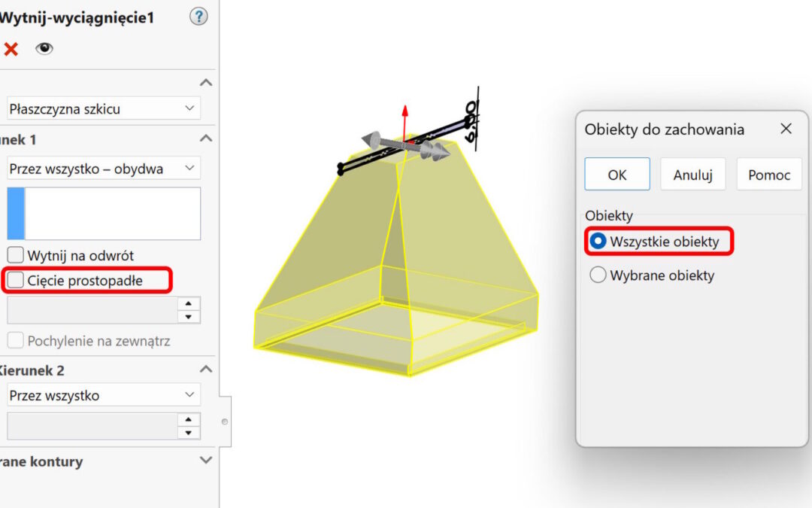Viewport: 812px width, 508px height.
Task: Toggle the detailed preview eye icon
Action: 44,49
